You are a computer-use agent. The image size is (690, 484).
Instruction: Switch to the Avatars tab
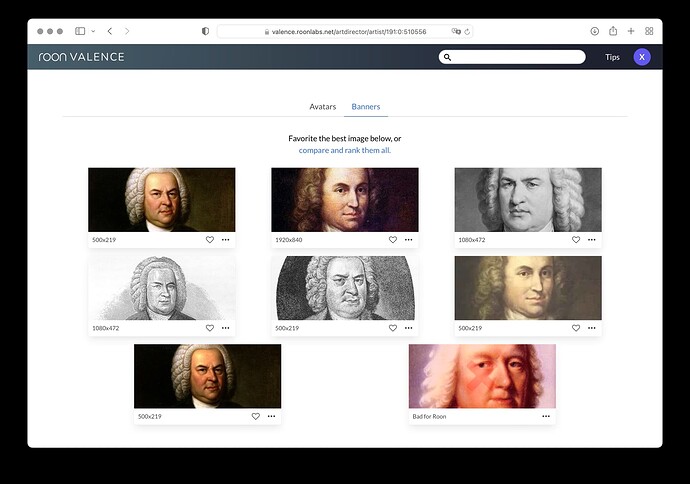click(x=323, y=106)
